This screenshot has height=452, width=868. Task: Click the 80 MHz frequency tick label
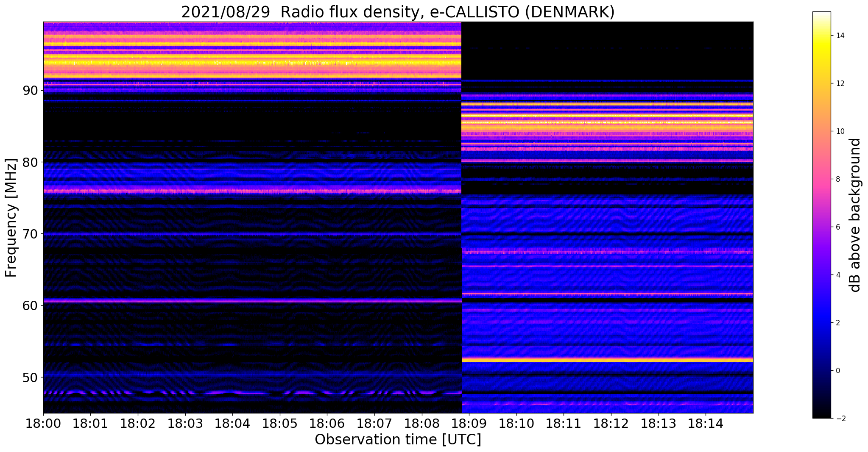click(x=30, y=162)
